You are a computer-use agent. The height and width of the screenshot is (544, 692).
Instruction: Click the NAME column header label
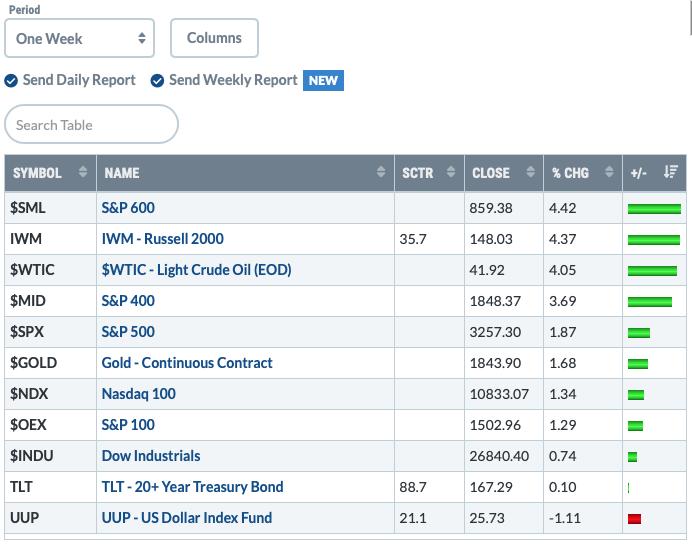coord(122,173)
